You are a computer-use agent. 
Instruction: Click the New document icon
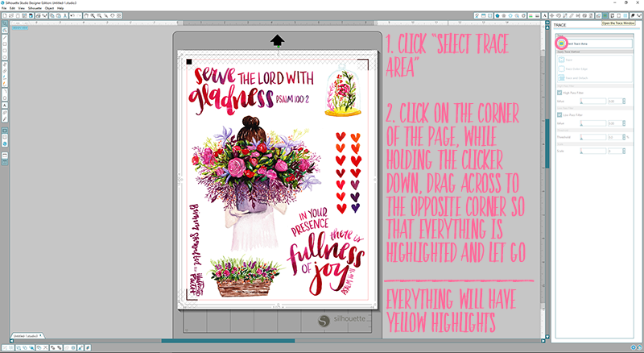(5, 15)
